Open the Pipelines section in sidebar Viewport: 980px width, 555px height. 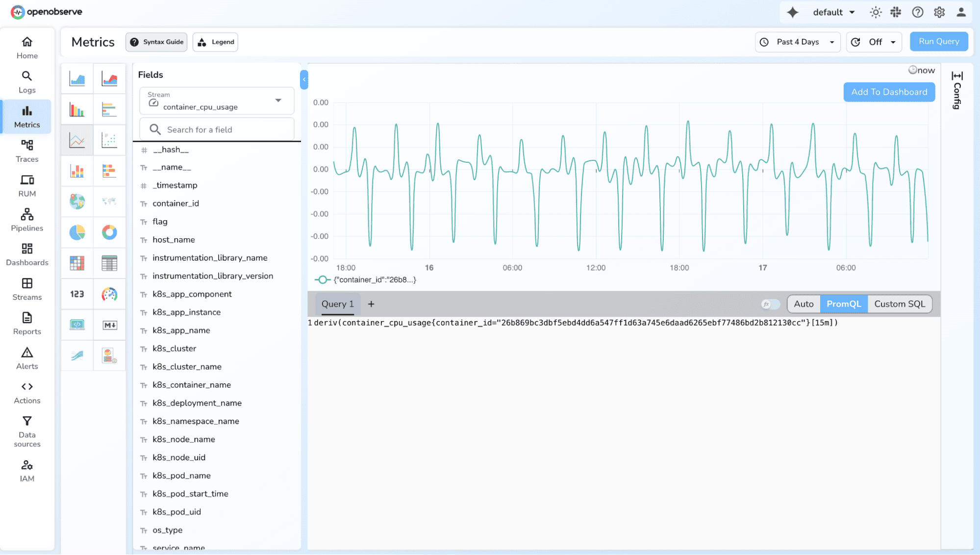(27, 220)
